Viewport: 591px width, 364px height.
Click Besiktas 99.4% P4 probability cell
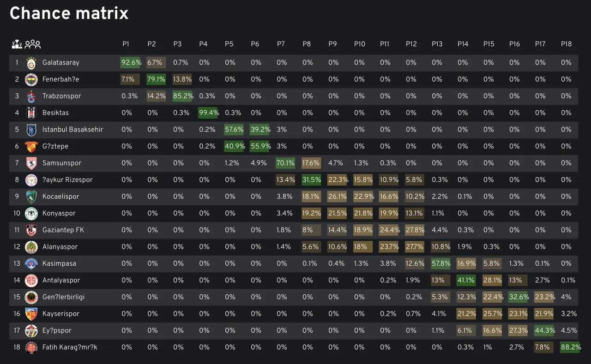pos(208,113)
